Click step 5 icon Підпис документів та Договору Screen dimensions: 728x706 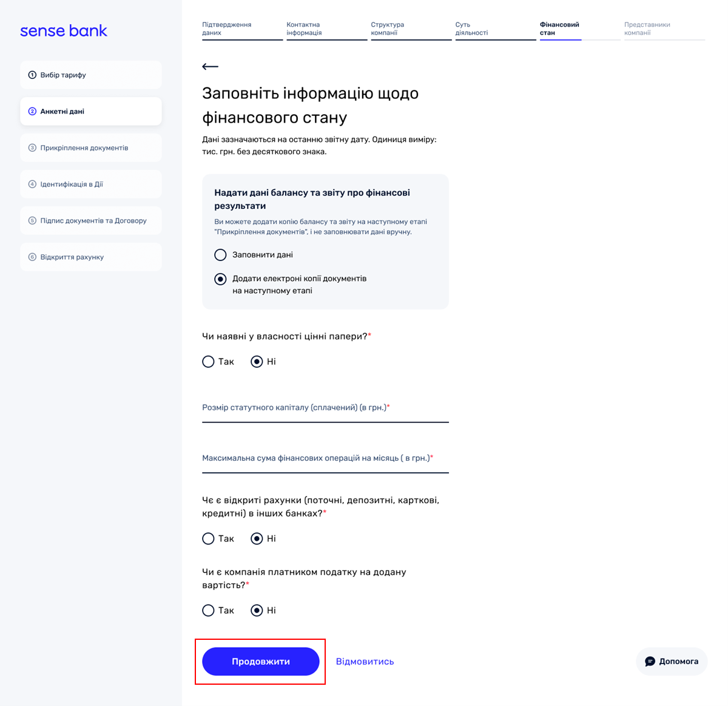point(32,220)
